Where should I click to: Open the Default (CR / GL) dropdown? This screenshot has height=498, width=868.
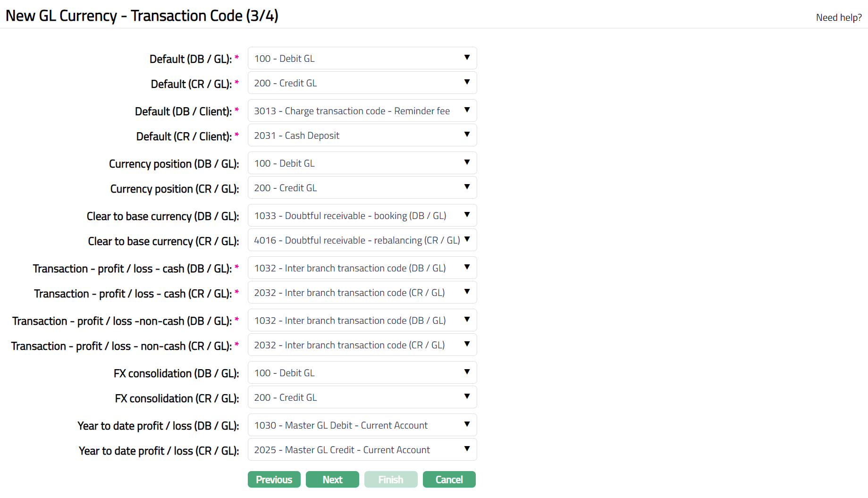(x=362, y=83)
